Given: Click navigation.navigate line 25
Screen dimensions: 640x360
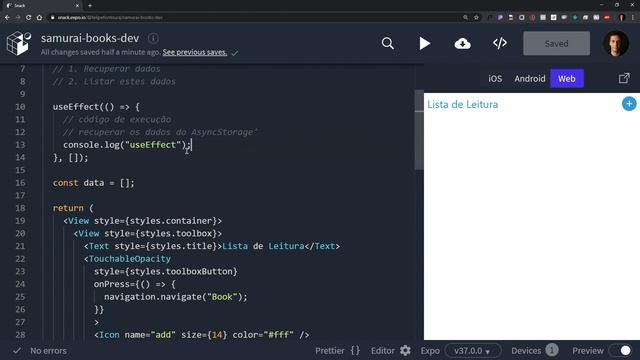Looking at the screenshot, I should pos(176,297).
